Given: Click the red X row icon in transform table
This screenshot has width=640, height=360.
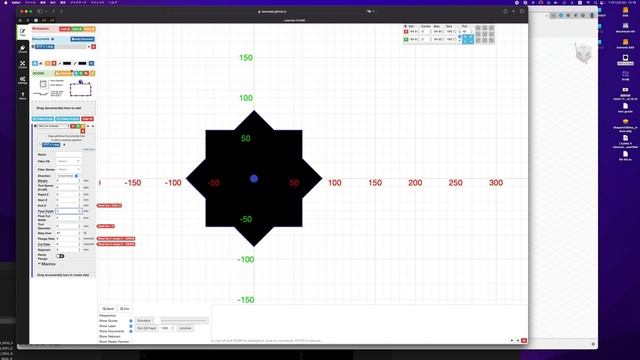Looking at the screenshot, I should click(x=406, y=31).
